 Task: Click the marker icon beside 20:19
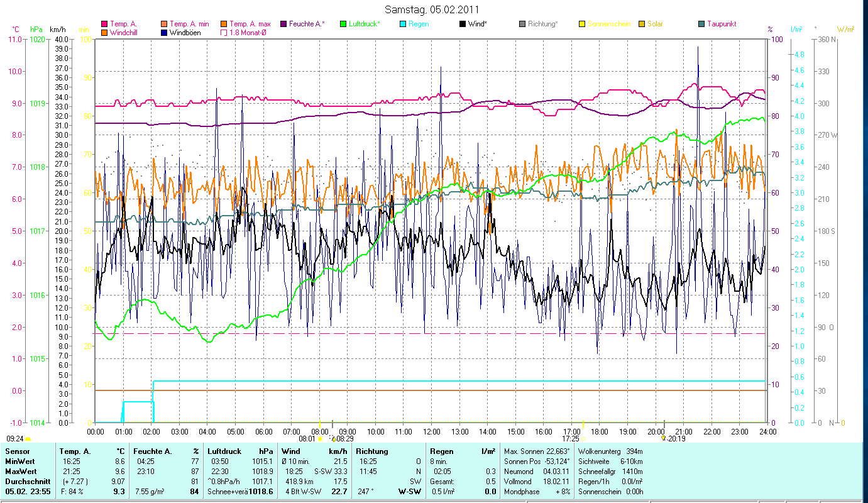click(x=664, y=439)
